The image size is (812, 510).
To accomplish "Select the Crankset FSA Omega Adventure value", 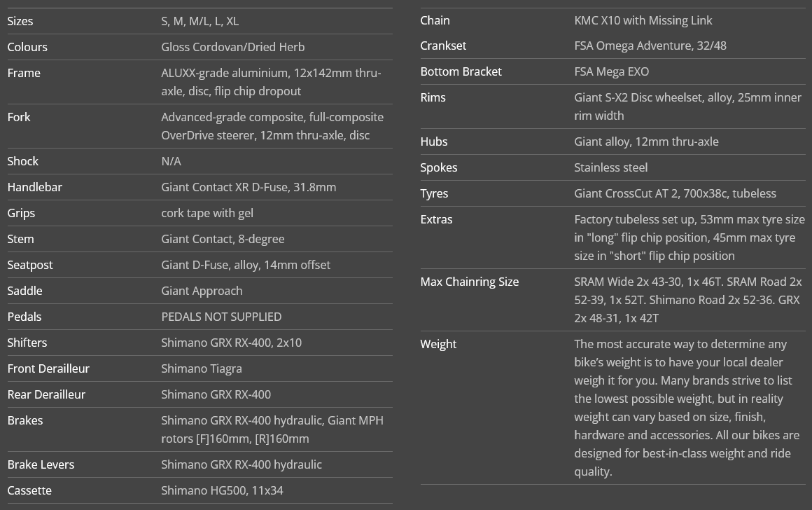I will pyautogui.click(x=650, y=46).
